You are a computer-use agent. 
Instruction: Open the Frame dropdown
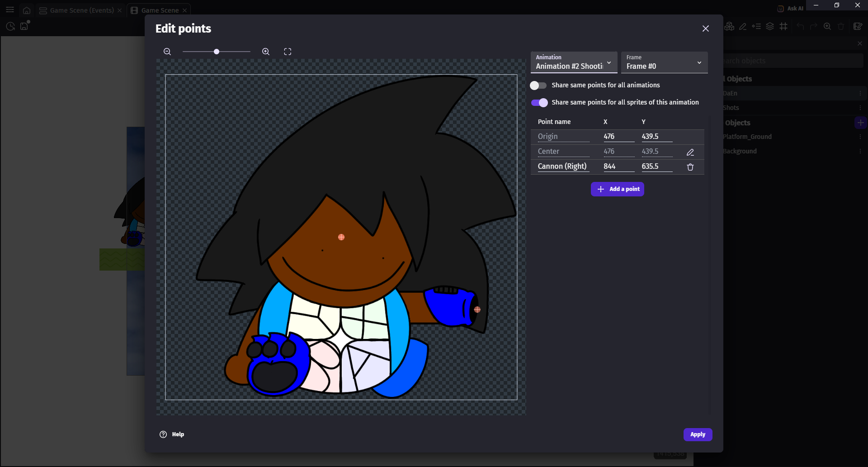point(664,62)
